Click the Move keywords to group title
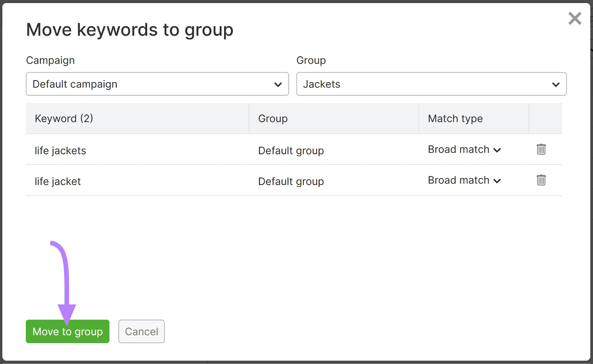Image resolution: width=593 pixels, height=364 pixels. 130,30
